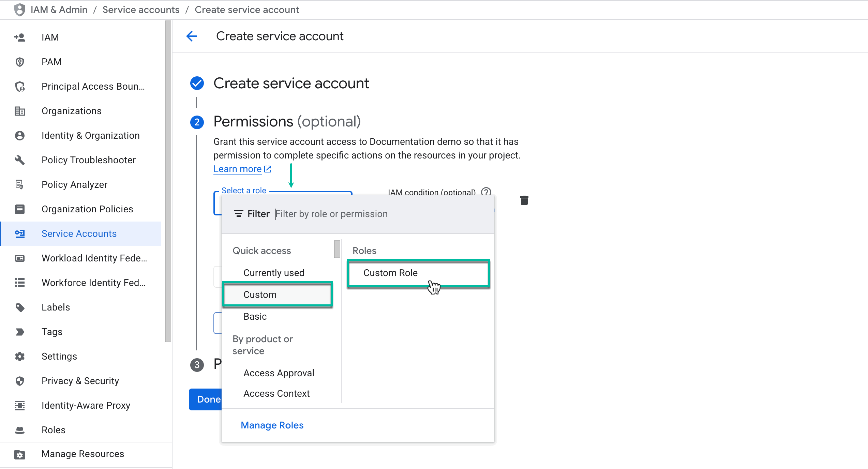Click the back arrow next to Create service account

(192, 36)
